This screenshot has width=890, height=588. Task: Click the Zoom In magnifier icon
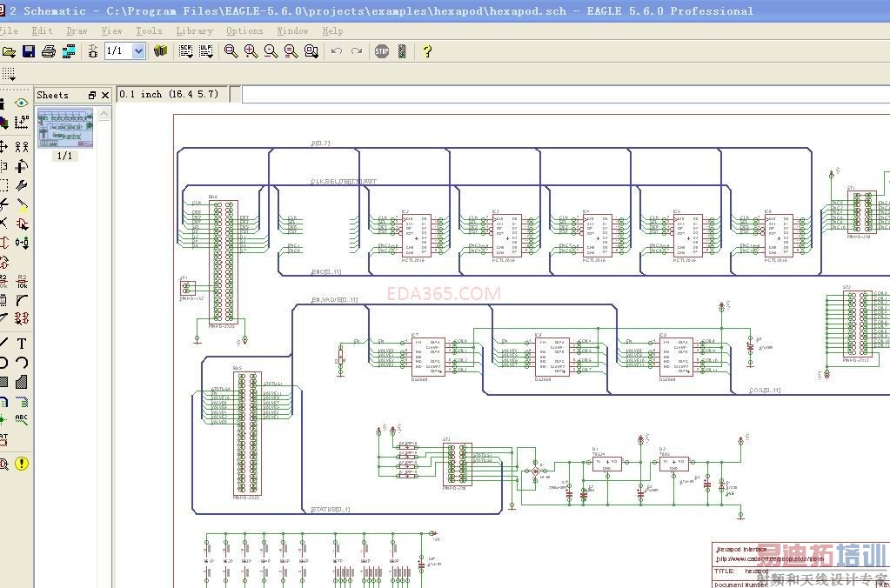point(251,51)
